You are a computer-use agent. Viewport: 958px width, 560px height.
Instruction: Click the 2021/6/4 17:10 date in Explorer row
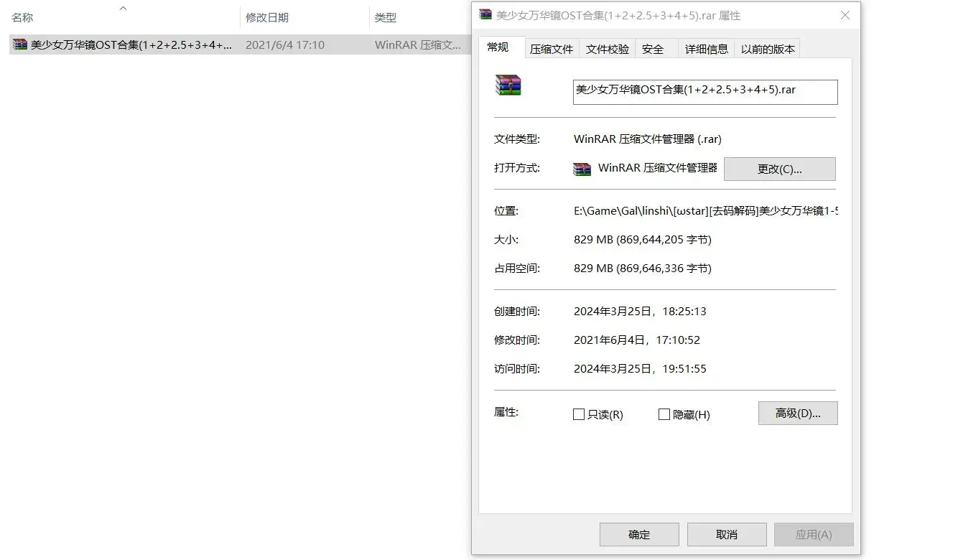[285, 45]
